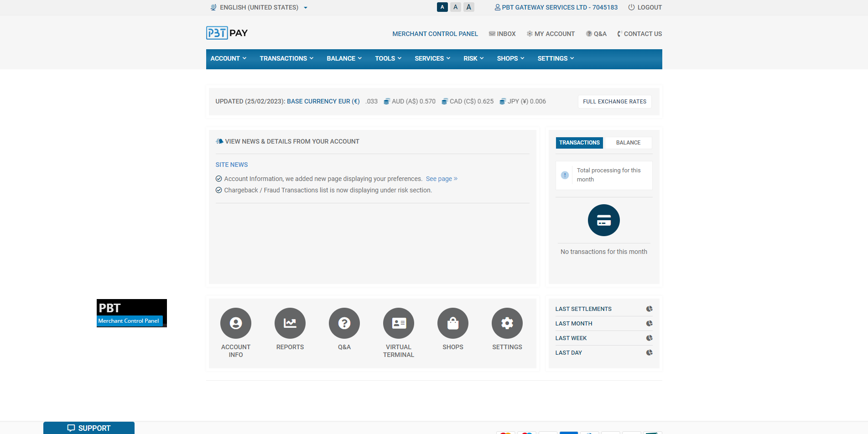Expand the RISK menu dropdown
This screenshot has width=868, height=434.
click(x=473, y=58)
